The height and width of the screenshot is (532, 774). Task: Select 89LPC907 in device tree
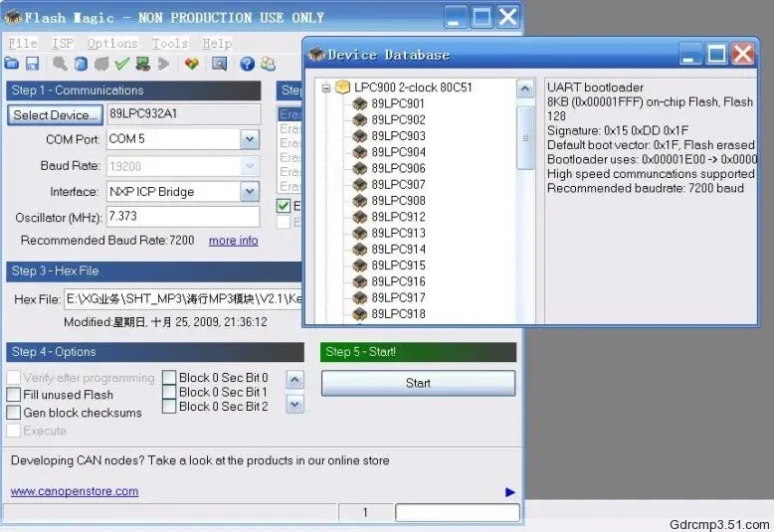point(398,185)
